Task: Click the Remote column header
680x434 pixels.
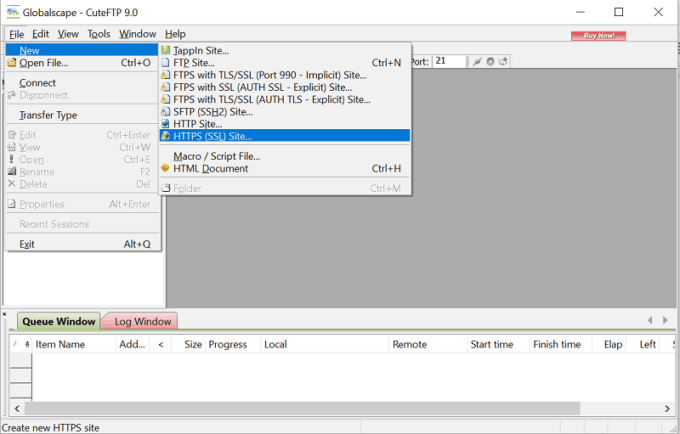Action: point(428,344)
